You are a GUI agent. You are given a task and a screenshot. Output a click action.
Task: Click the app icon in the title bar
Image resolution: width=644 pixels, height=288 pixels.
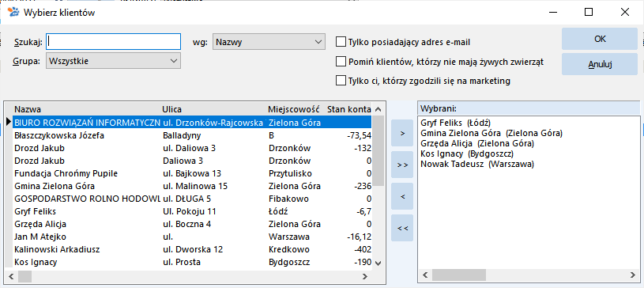(13, 12)
